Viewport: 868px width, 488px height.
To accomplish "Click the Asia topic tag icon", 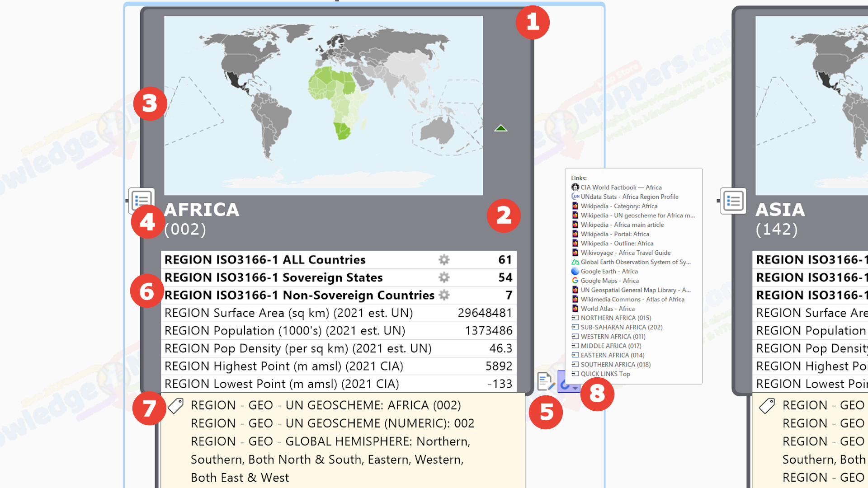I will (767, 405).
